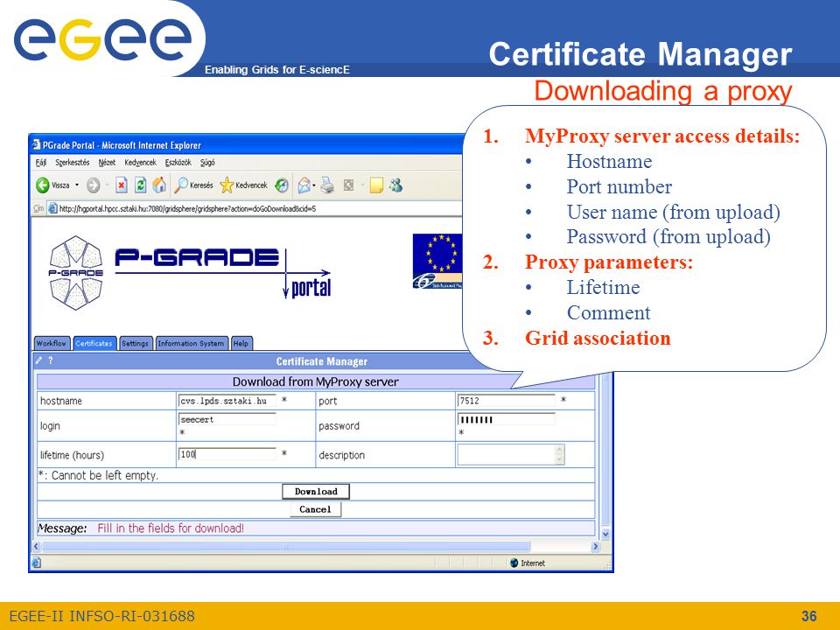This screenshot has width=840, height=630.
Task: Click the password input field
Action: (507, 419)
